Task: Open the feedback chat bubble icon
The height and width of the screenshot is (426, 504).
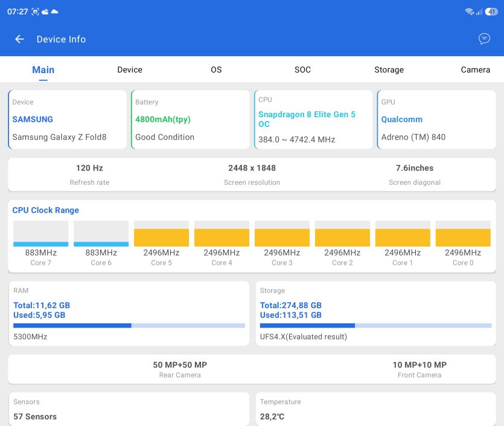Action: pyautogui.click(x=484, y=39)
